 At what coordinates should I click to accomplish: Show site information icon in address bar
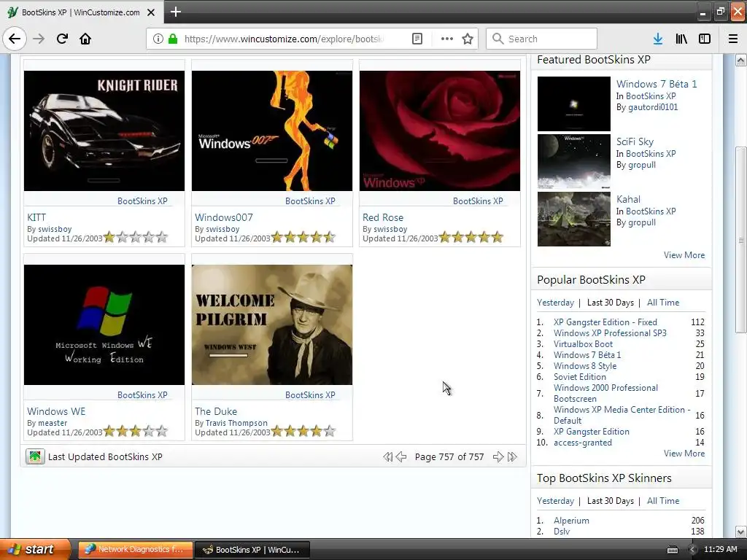[x=158, y=39]
